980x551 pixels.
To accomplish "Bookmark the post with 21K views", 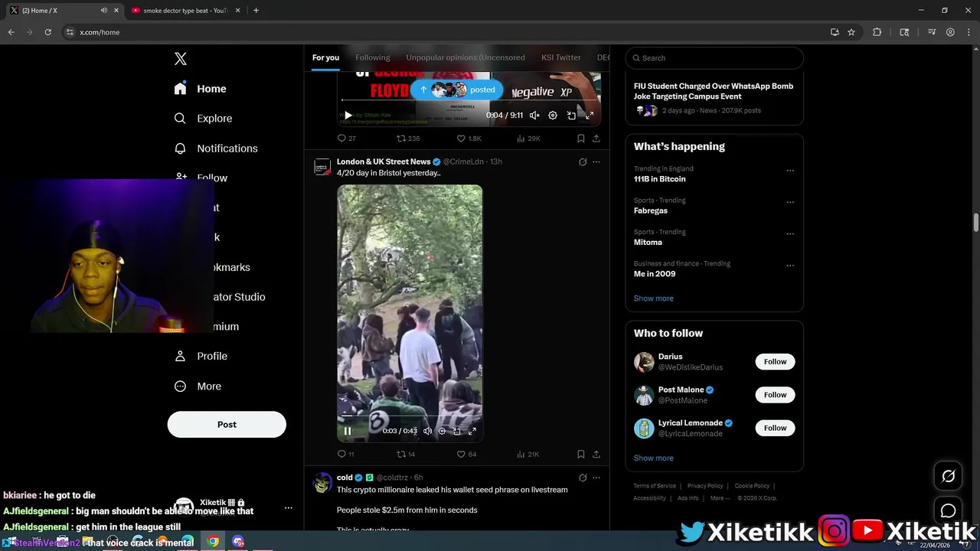I will [580, 454].
